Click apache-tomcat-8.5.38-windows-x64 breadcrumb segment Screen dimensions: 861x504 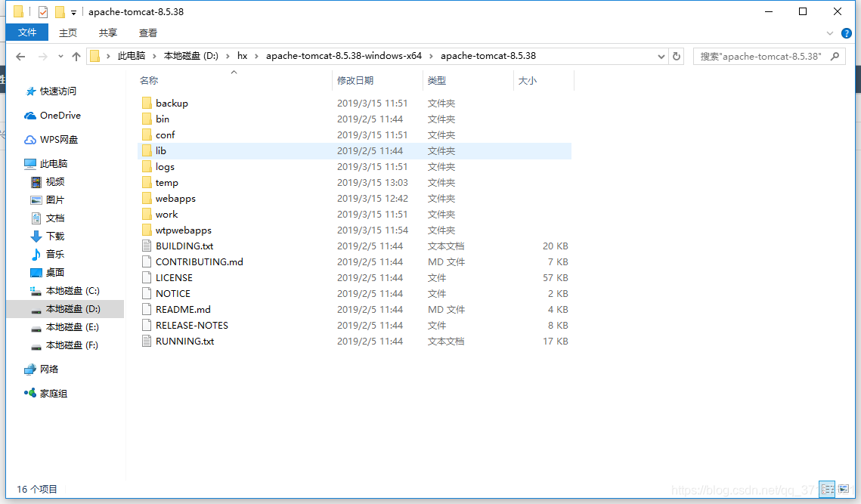344,56
